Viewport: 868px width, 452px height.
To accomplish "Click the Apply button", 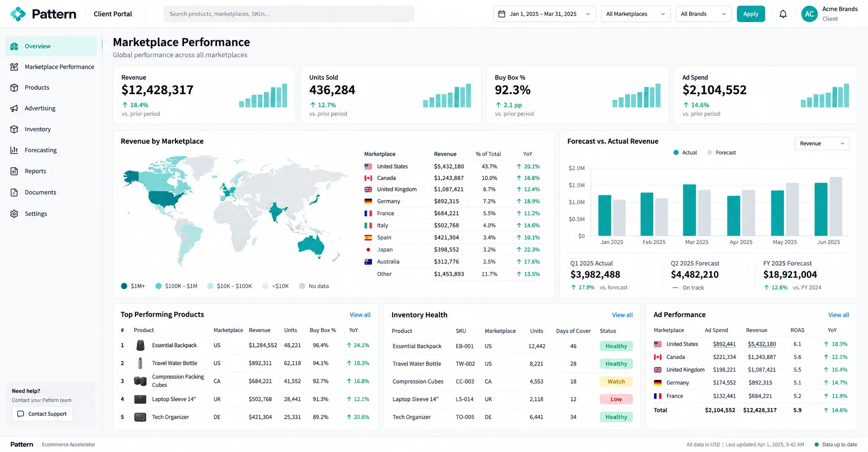I will click(750, 14).
